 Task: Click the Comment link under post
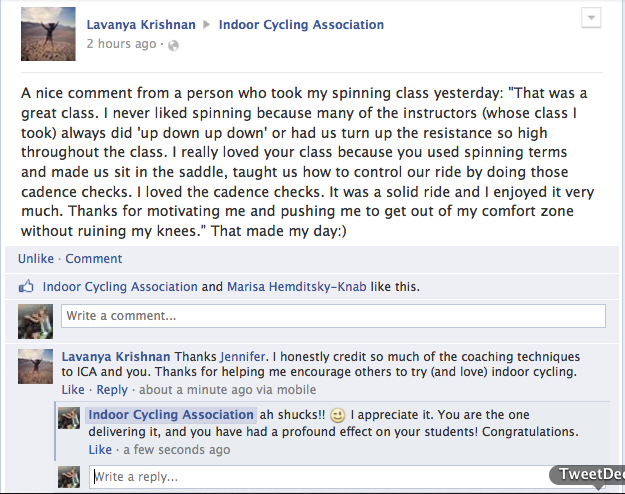point(94,259)
